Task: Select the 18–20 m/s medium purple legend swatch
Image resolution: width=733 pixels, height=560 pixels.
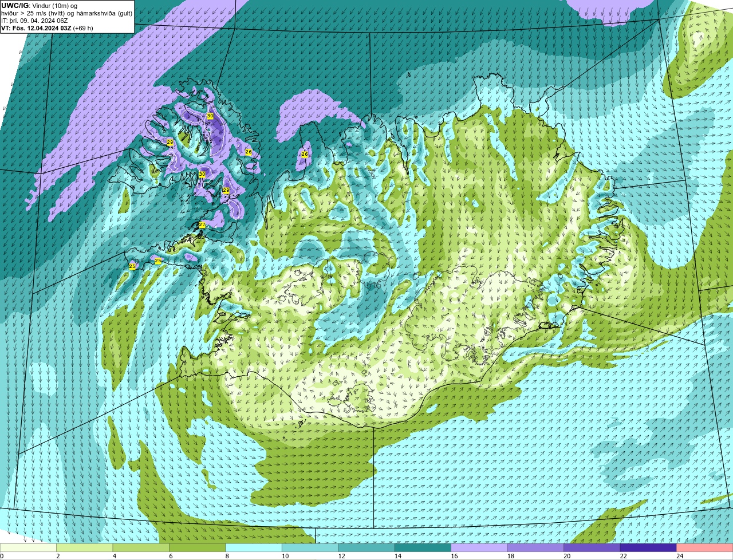Action: pyautogui.click(x=536, y=547)
